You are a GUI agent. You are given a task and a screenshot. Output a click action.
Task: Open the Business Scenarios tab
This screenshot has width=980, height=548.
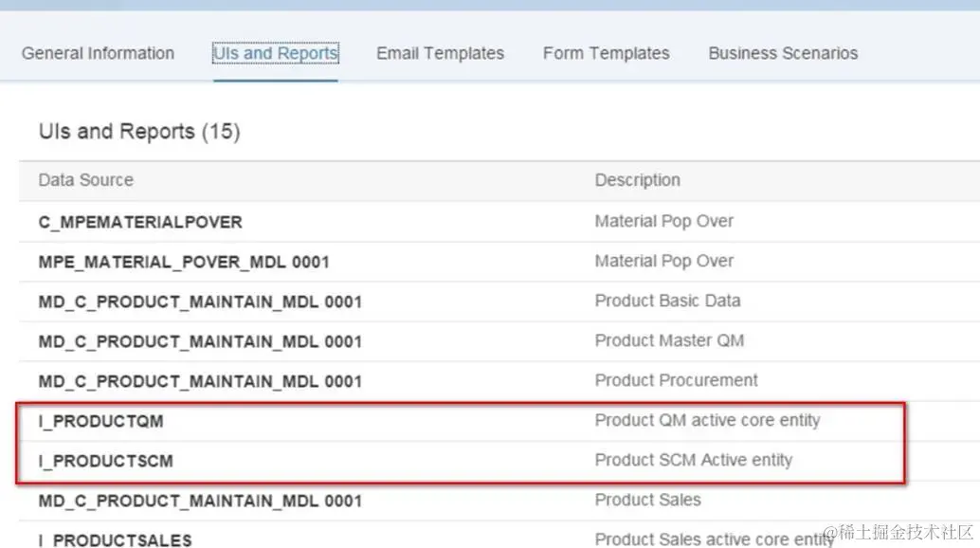click(783, 53)
